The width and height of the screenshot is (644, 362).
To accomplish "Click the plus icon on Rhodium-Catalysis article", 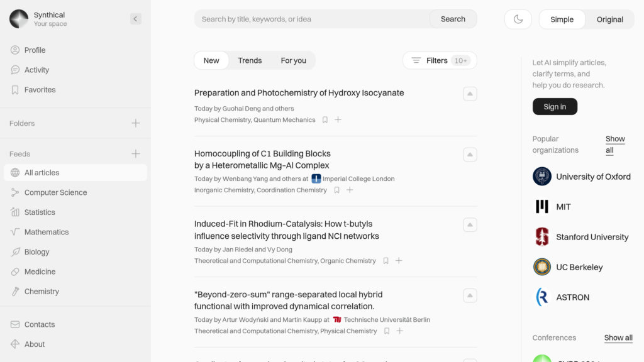I will pyautogui.click(x=399, y=261).
